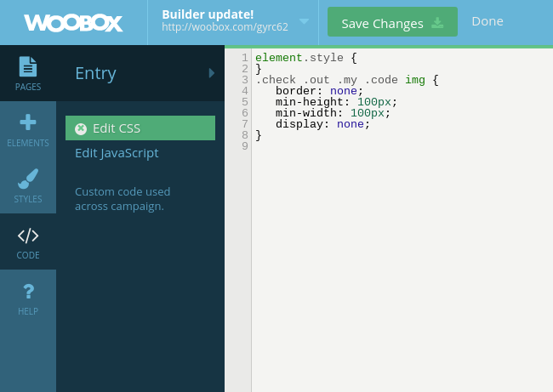The width and height of the screenshot is (553, 392).
Task: Open the Help question mark section
Action: point(28,298)
